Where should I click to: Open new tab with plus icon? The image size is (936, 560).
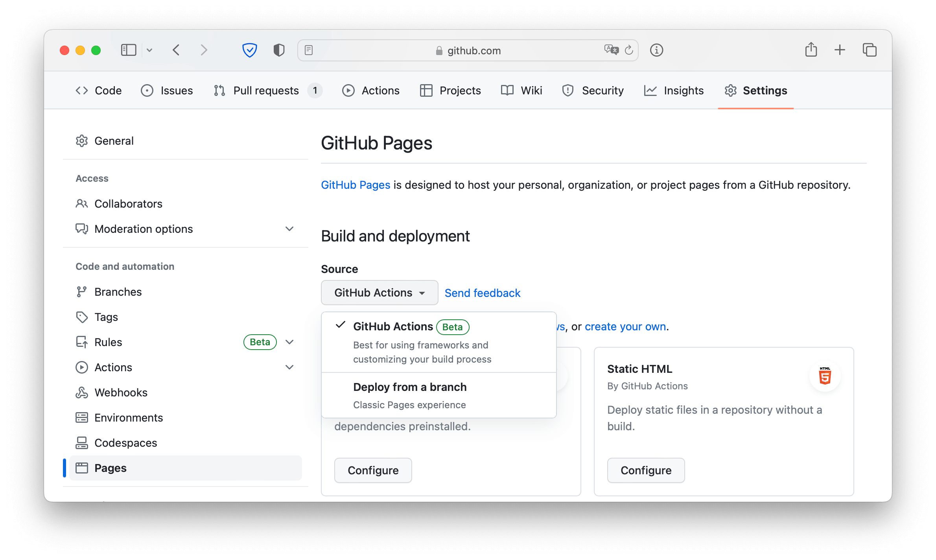(x=840, y=50)
